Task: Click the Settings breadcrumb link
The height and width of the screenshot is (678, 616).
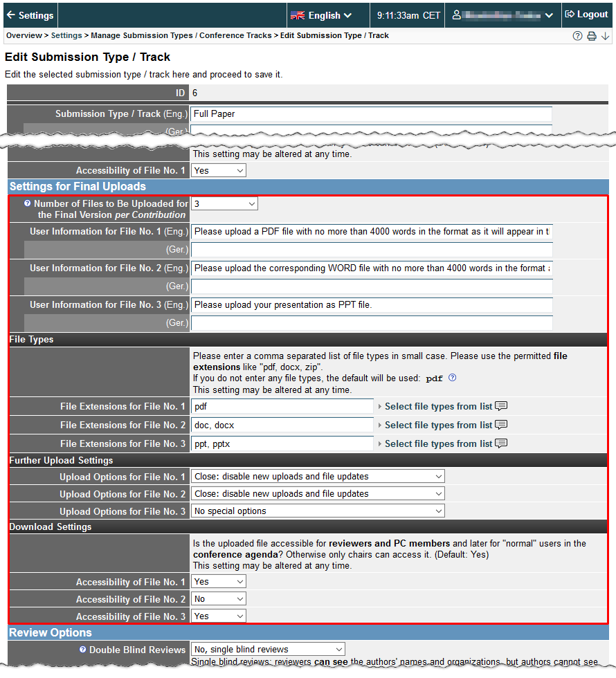Action: [66, 35]
